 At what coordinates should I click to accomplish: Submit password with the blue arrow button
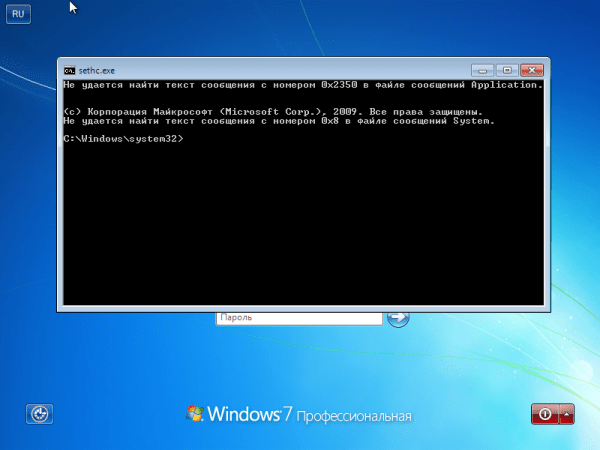coord(398,318)
